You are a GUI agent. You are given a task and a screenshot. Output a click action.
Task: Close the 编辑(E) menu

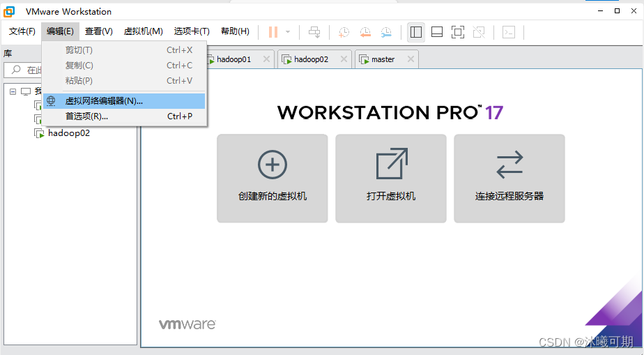pyautogui.click(x=60, y=31)
